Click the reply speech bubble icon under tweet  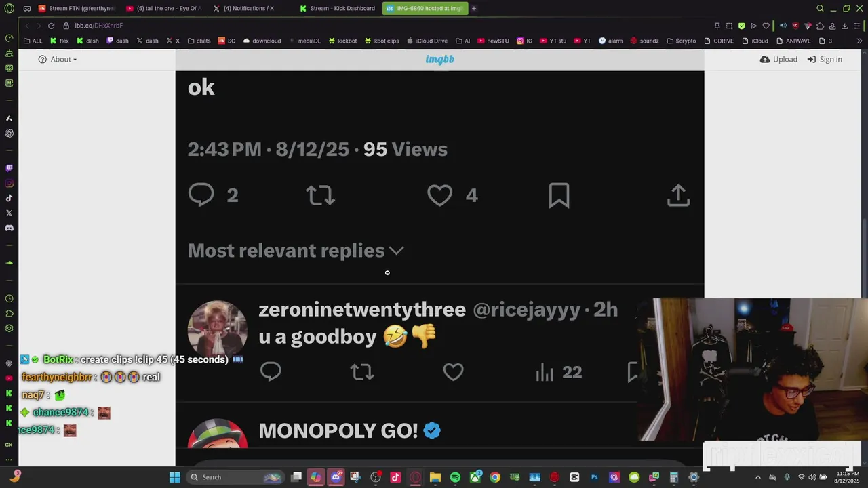201,195
